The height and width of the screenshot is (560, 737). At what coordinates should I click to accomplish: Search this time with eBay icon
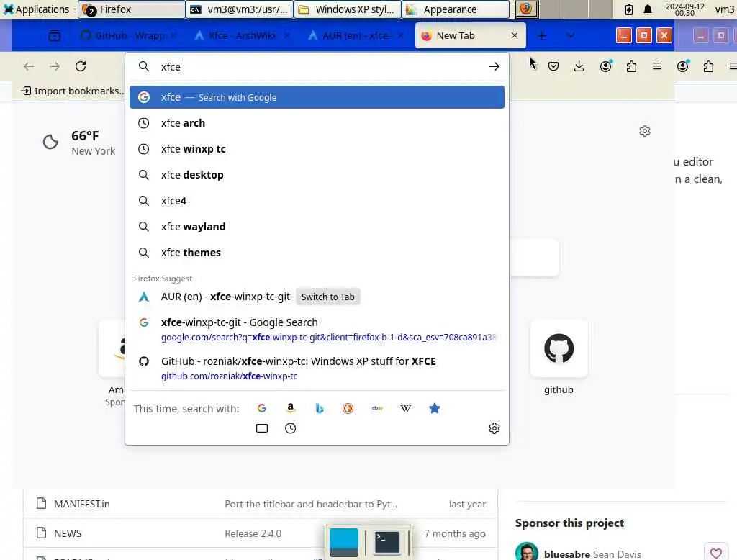click(x=377, y=408)
